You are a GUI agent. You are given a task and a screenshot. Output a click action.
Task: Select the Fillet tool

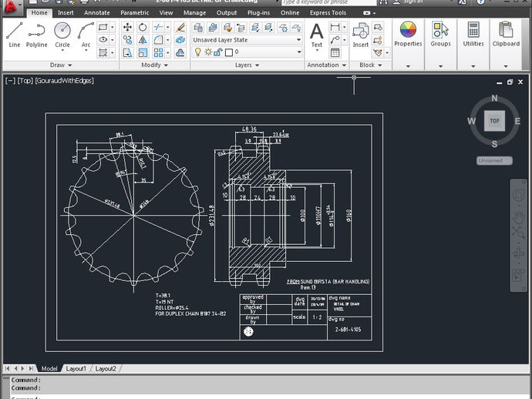point(158,40)
